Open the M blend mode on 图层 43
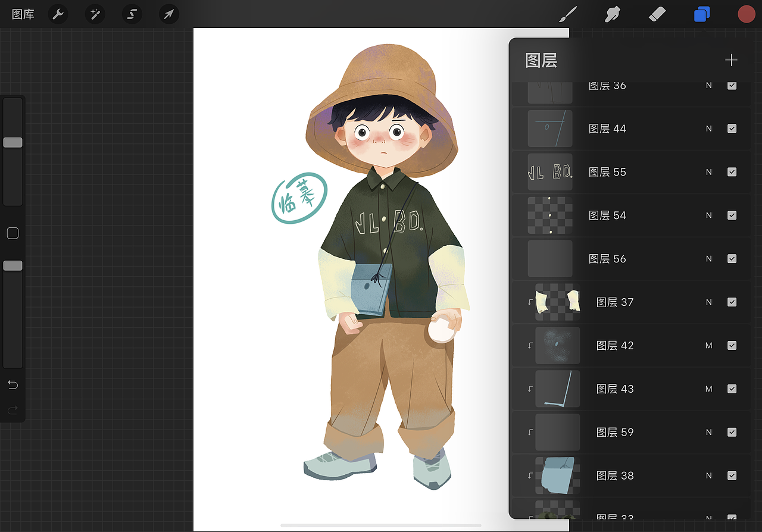The width and height of the screenshot is (762, 532). coord(708,389)
